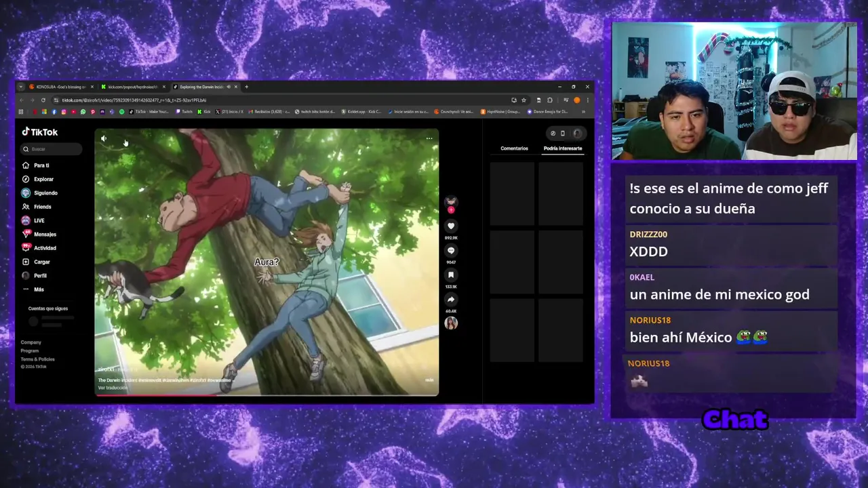Image resolution: width=868 pixels, height=488 pixels.
Task: Mute the TikTok video with speaker icon
Action: click(x=104, y=138)
